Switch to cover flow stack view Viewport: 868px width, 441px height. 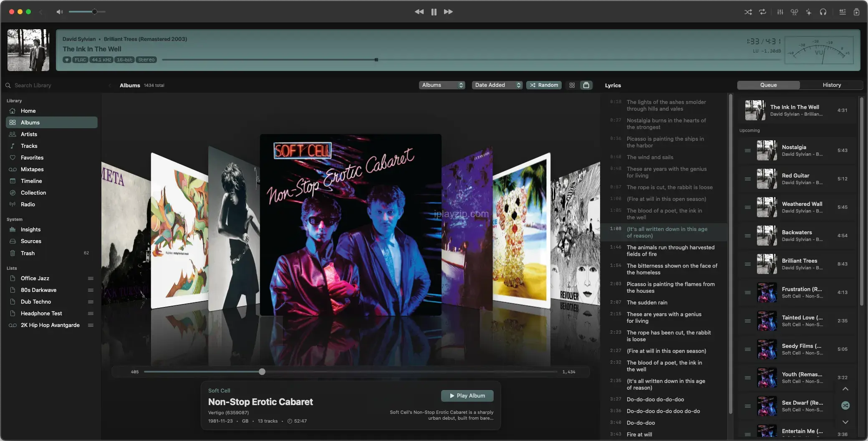(586, 85)
